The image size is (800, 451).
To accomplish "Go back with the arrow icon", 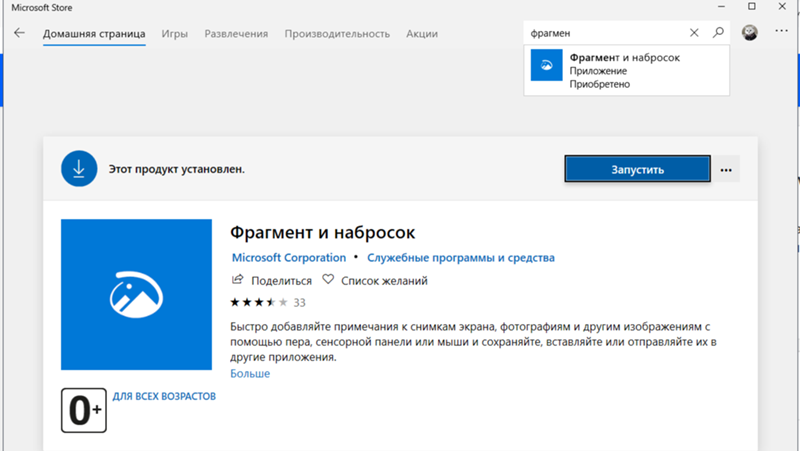I will pos(19,33).
